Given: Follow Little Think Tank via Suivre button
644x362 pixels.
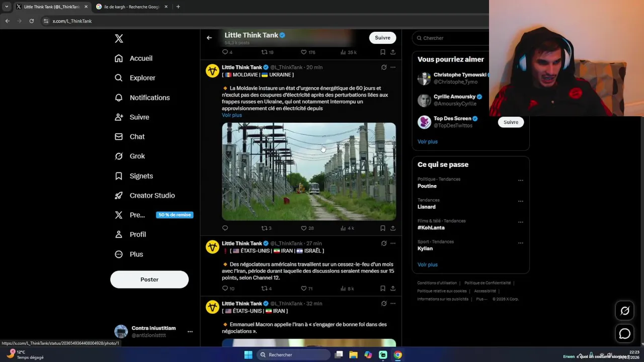Looking at the screenshot, I should [x=382, y=38].
